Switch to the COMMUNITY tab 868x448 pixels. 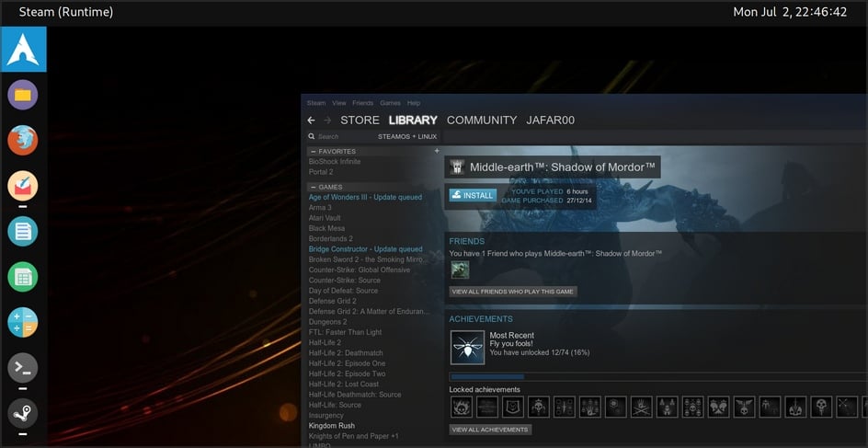pos(482,121)
